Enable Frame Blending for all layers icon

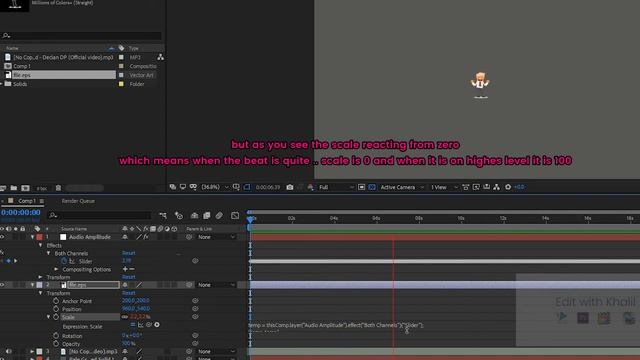click(x=207, y=216)
